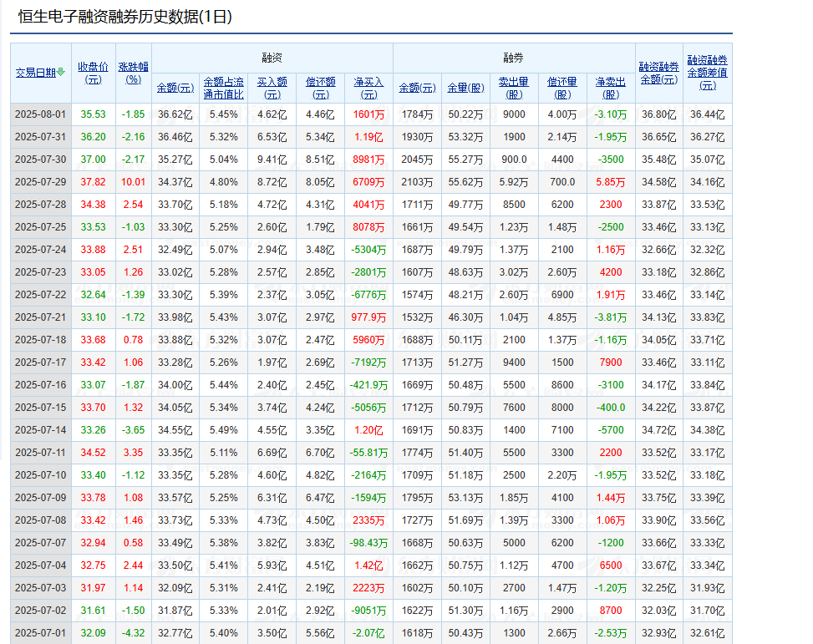The width and height of the screenshot is (813, 644).
Task: Click 融资融券余额(元) column header
Action: tap(659, 74)
